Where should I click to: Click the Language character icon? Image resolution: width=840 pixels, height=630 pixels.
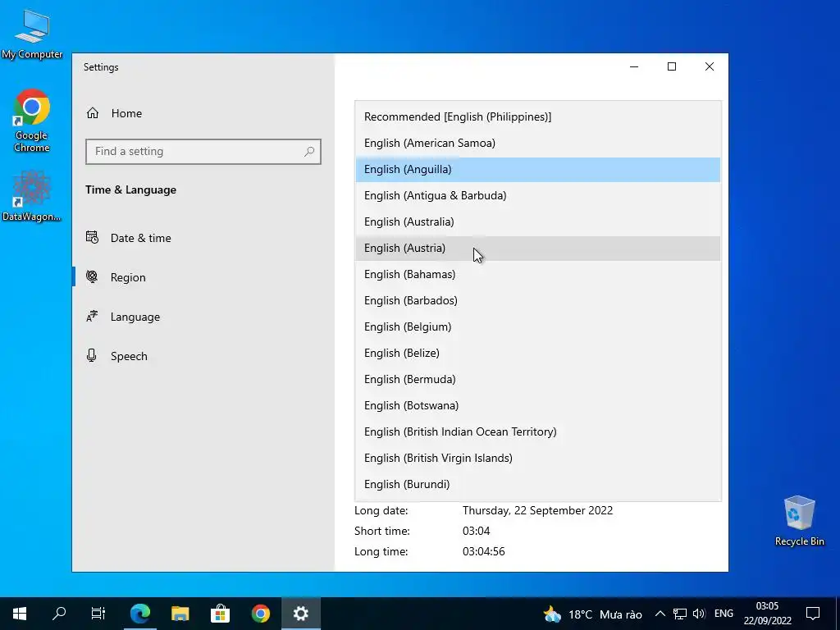92,316
